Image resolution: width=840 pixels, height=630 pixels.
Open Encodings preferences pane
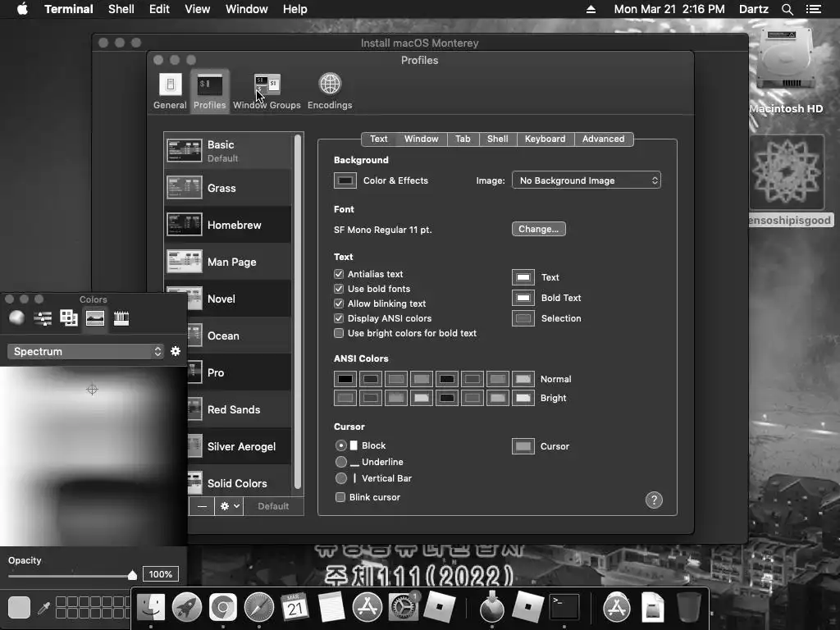[330, 90]
